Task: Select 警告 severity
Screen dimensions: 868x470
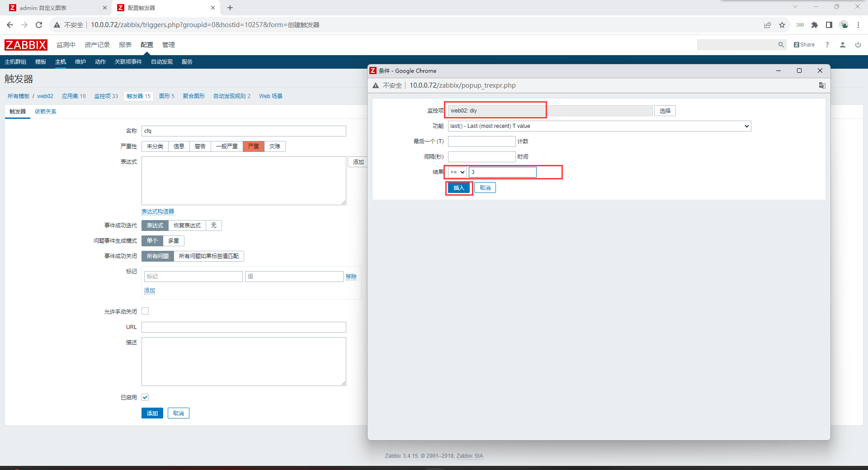Action: (200, 146)
